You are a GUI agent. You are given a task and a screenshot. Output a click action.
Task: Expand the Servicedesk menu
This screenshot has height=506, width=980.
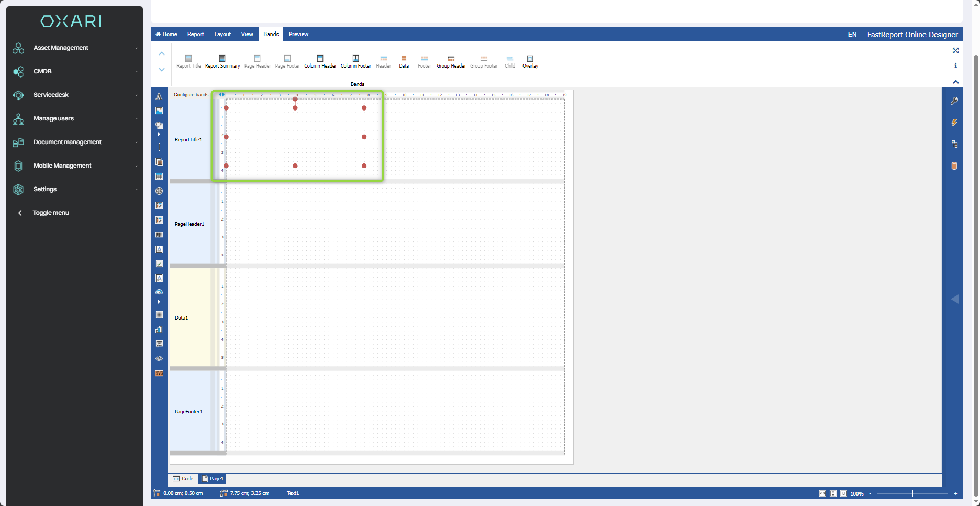tap(51, 95)
